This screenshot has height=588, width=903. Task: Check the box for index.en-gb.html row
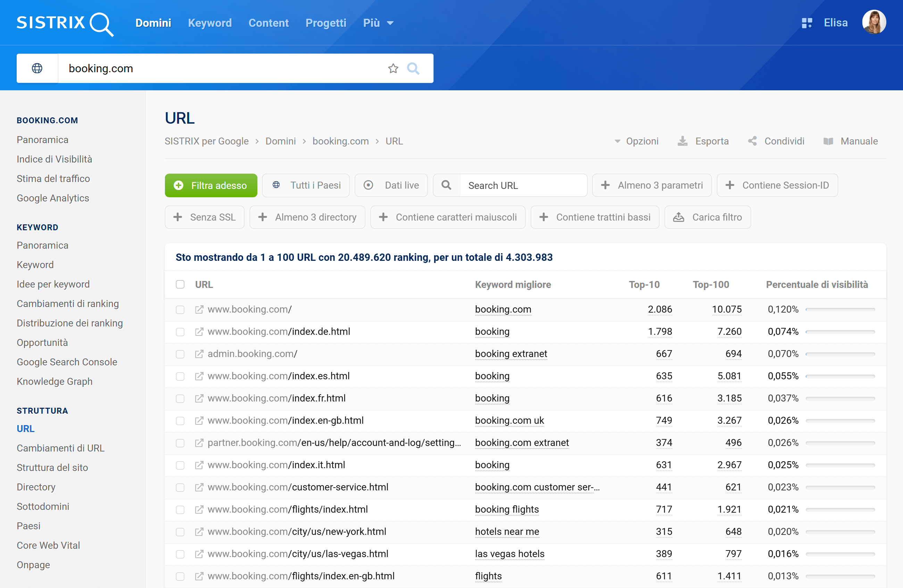(x=180, y=421)
